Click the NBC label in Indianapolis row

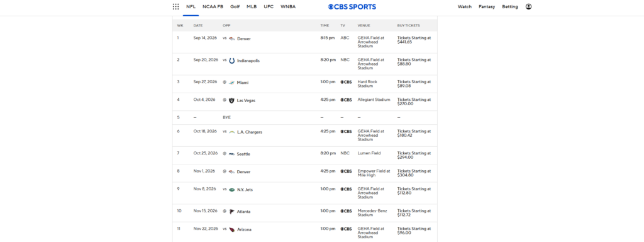click(345, 60)
